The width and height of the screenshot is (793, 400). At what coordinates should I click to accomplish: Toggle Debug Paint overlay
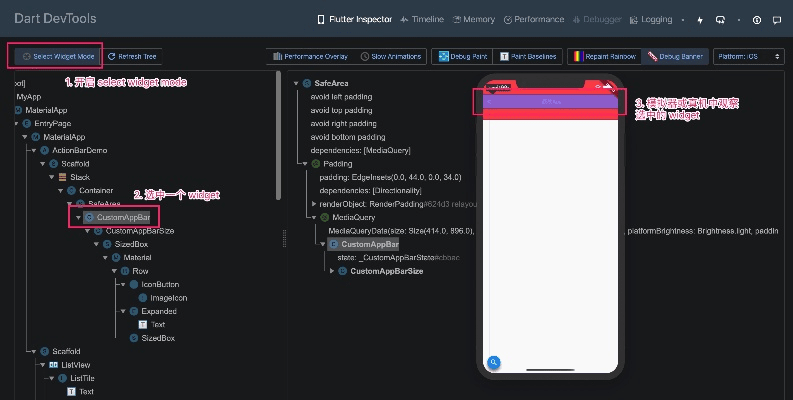coord(462,57)
